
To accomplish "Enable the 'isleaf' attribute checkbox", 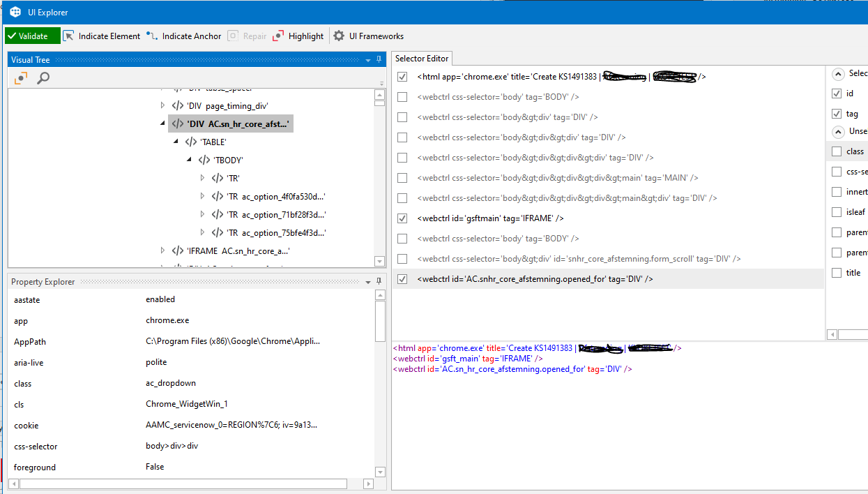I will coord(837,212).
